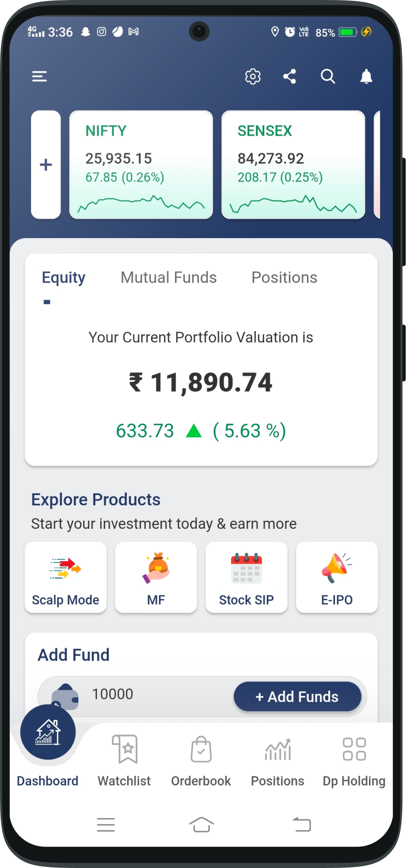This screenshot has height=868, width=406.
Task: Open Dp Holding in bottom navigation
Action: point(354,760)
